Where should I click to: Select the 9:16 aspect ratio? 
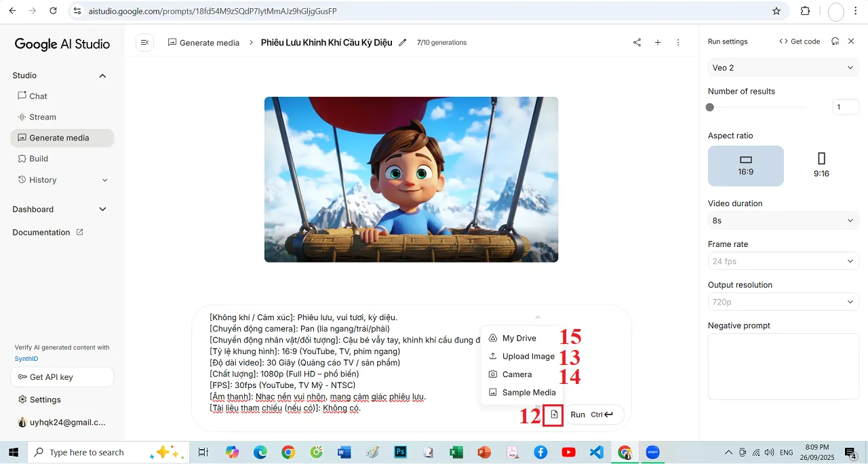point(821,165)
